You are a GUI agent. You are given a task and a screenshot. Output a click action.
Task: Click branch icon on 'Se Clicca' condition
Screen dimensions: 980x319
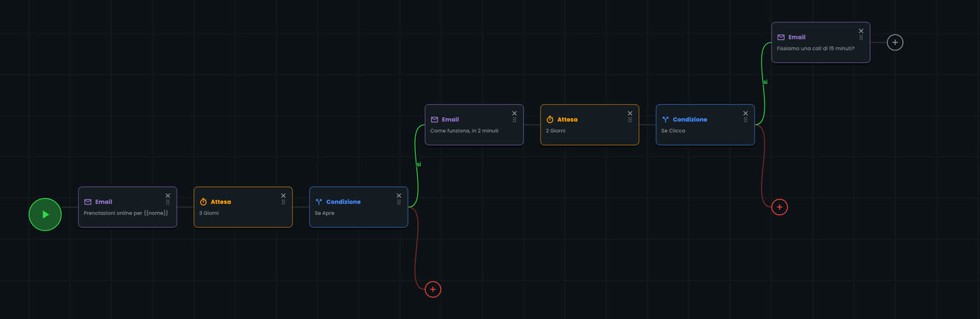(666, 120)
